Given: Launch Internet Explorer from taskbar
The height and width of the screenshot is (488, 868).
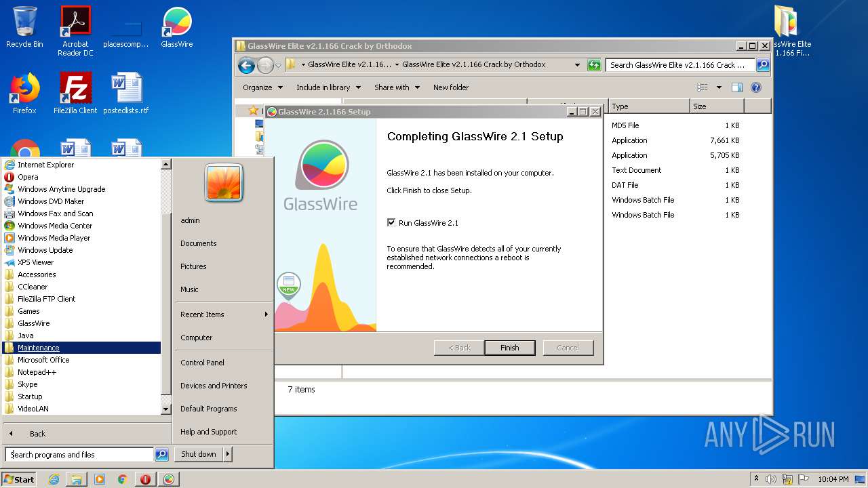Looking at the screenshot, I should (x=54, y=479).
